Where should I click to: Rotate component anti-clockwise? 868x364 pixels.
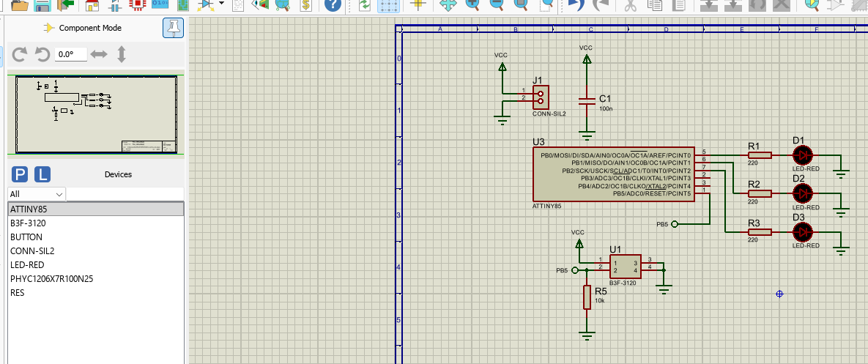(x=42, y=54)
